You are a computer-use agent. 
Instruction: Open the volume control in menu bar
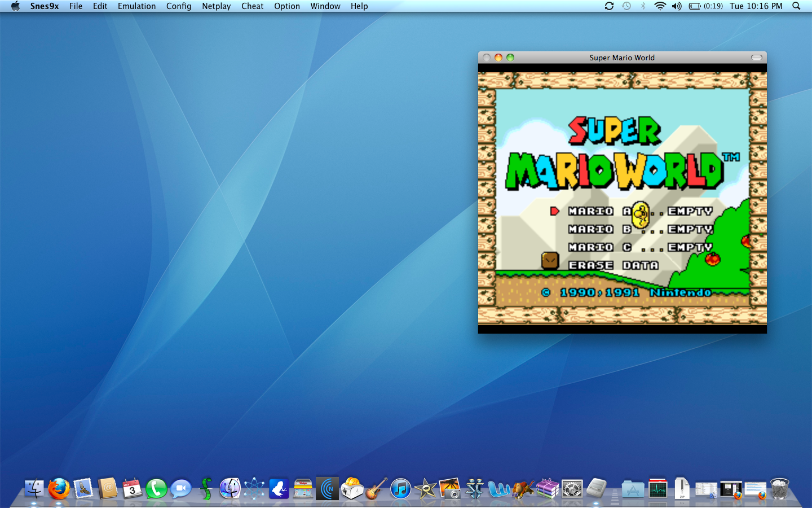(x=677, y=6)
